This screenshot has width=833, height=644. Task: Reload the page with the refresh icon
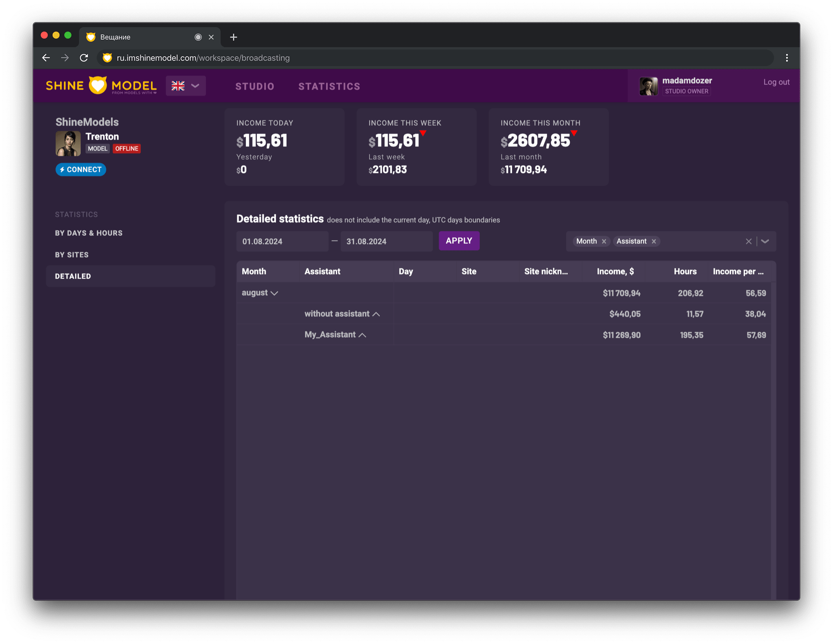[x=84, y=58]
